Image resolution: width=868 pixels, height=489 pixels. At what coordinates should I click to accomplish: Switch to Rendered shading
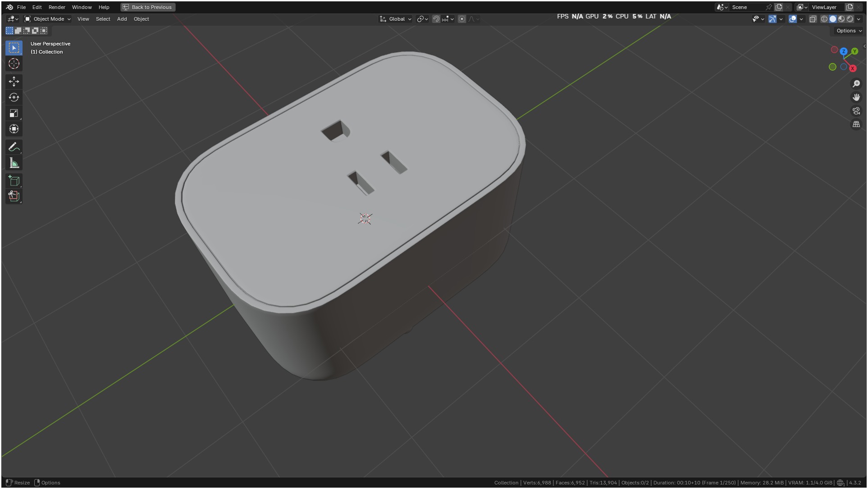click(x=850, y=19)
